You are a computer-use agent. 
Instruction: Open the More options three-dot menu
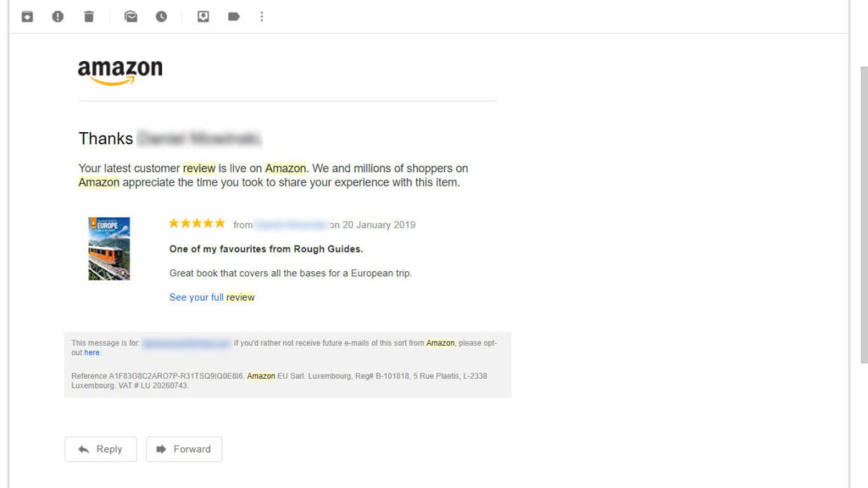[262, 17]
